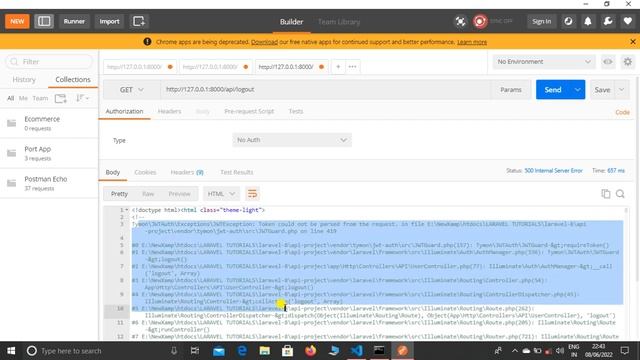Send the logout request
Viewport: 640px width, 360px height.
point(553,90)
